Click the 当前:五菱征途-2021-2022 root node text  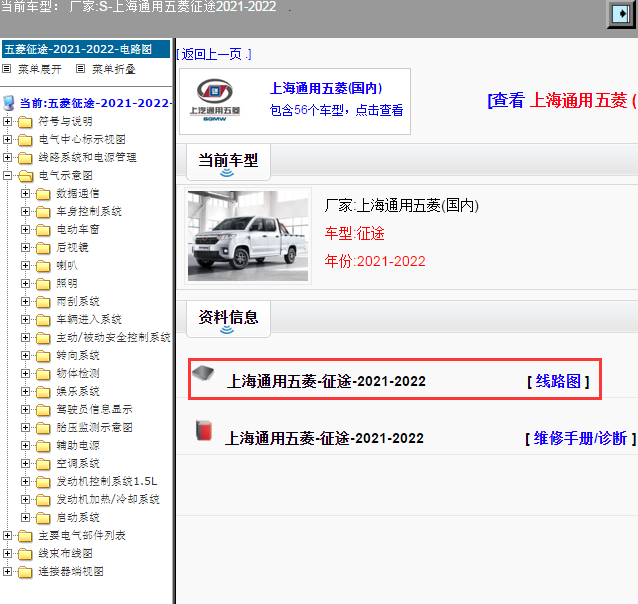pyautogui.click(x=95, y=103)
